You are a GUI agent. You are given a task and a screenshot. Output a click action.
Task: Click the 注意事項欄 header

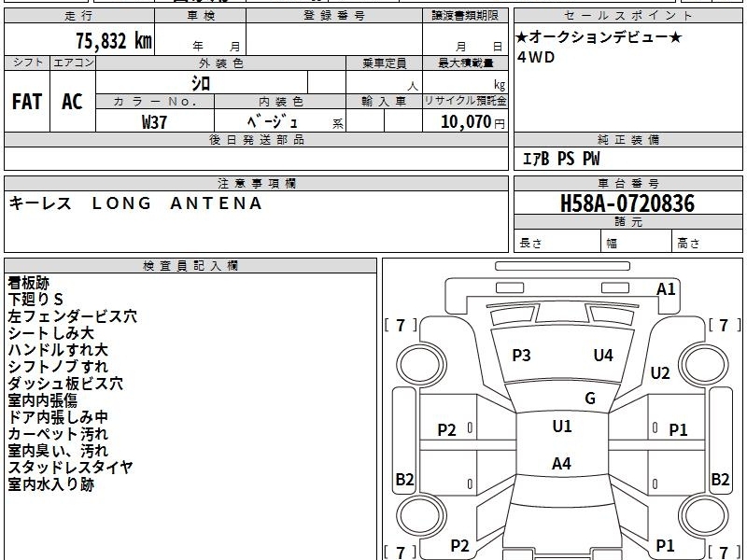[x=256, y=183]
